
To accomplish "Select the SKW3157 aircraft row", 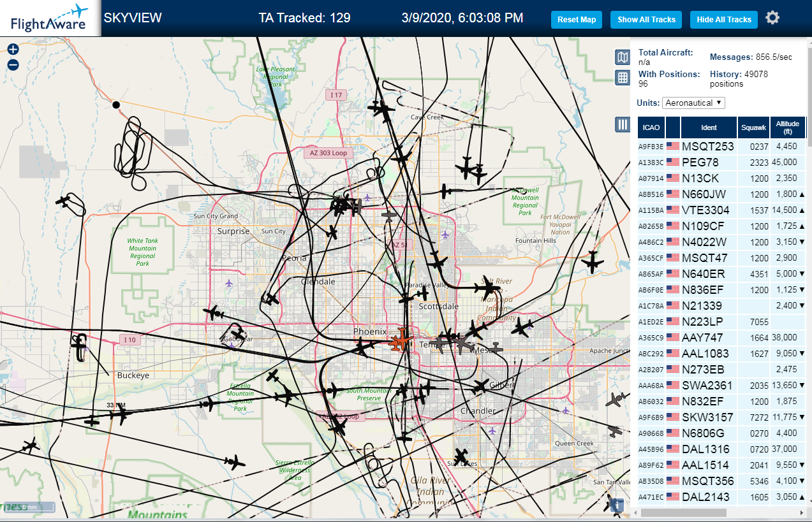I will [721, 417].
